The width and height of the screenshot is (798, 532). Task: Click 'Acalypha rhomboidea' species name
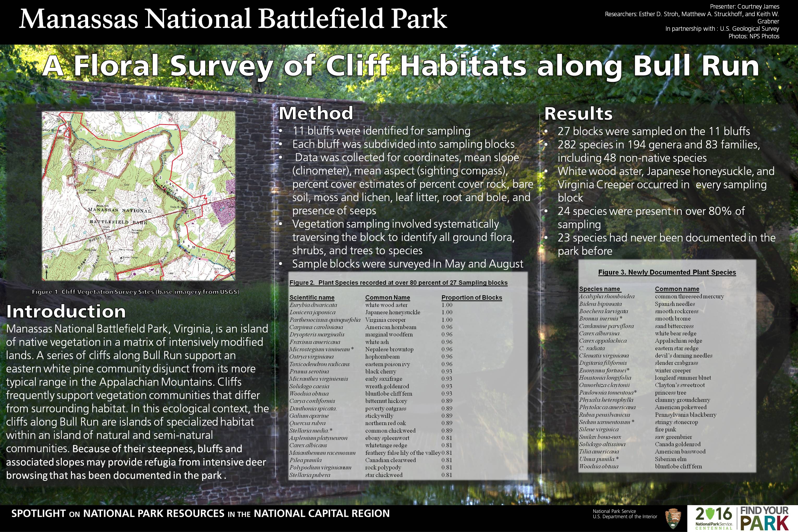(x=607, y=297)
